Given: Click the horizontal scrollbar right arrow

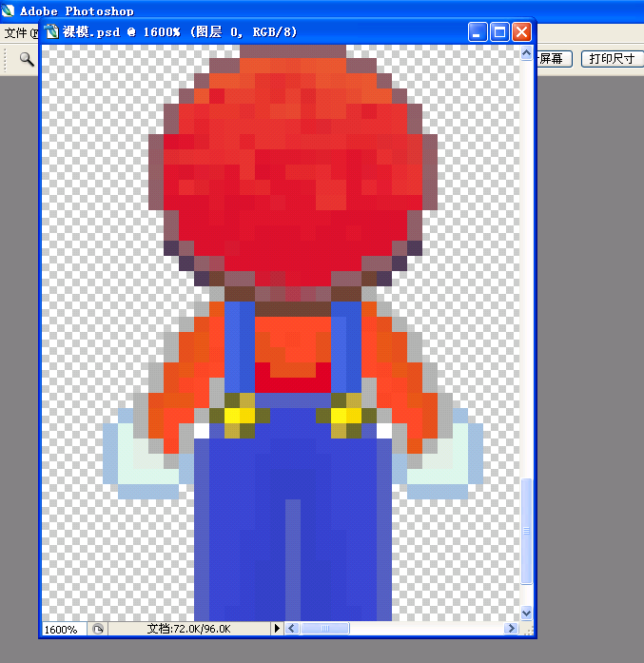Looking at the screenshot, I should [x=511, y=629].
